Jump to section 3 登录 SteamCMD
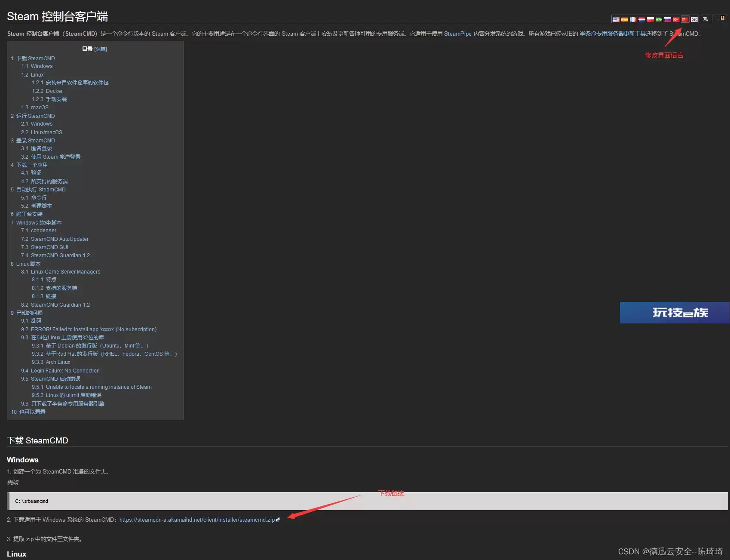 (x=33, y=141)
